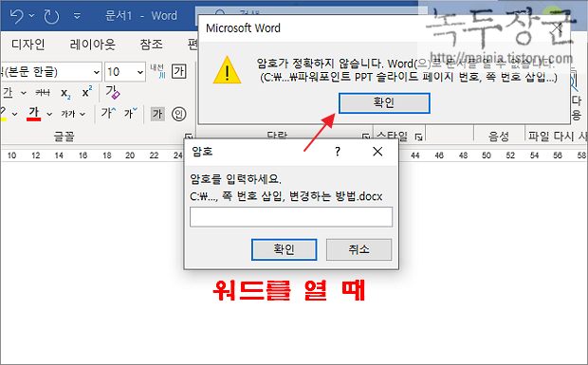Screen dimensions: 588x365
Task: Expand the font size 10 dropdown
Action: [x=139, y=72]
